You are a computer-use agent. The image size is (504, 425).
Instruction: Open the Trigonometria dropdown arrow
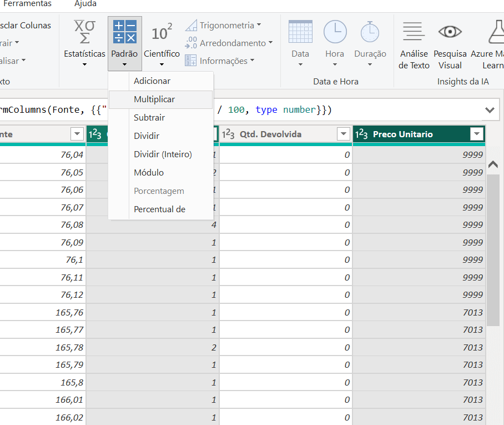point(259,24)
